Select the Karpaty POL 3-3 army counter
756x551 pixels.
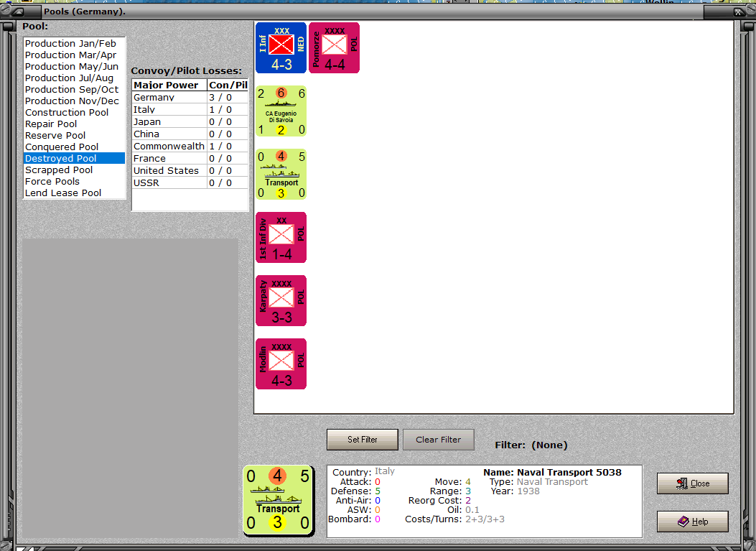click(281, 300)
